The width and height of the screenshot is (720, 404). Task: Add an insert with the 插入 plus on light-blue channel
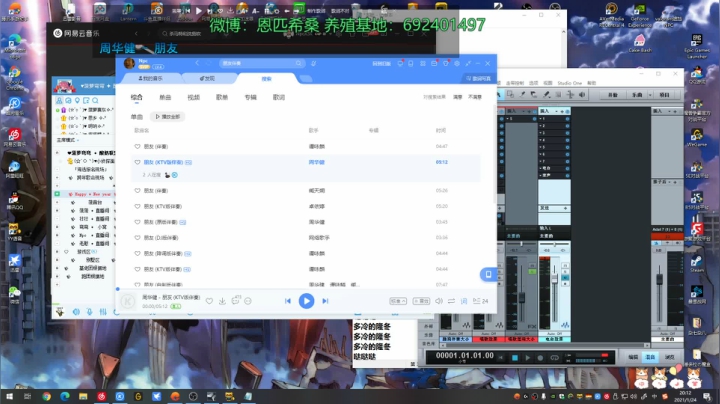coord(562,111)
